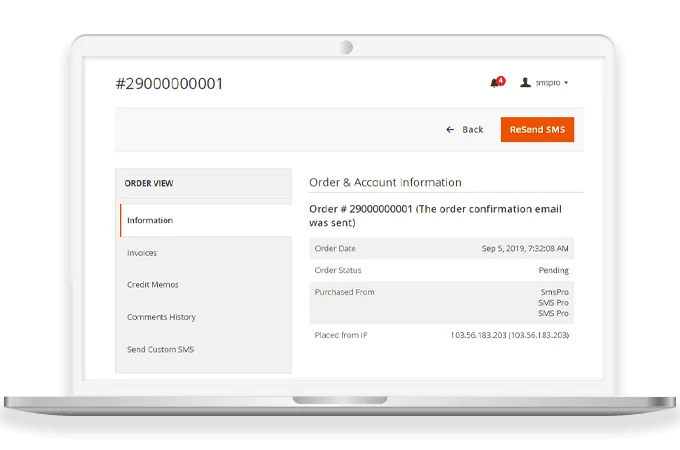Viewport: 680px width, 450px height.
Task: Click the ReSend SMS button
Action: click(537, 130)
